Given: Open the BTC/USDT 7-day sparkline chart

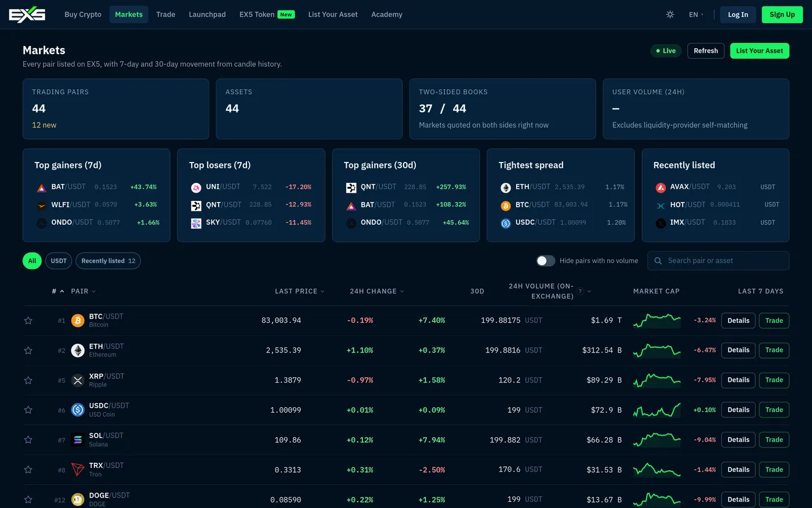Looking at the screenshot, I should pyautogui.click(x=657, y=320).
